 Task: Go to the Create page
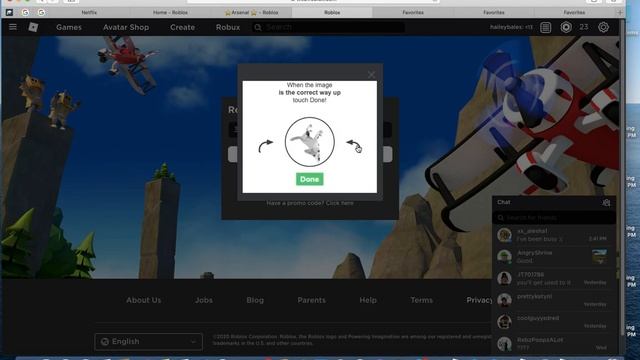[x=182, y=27]
